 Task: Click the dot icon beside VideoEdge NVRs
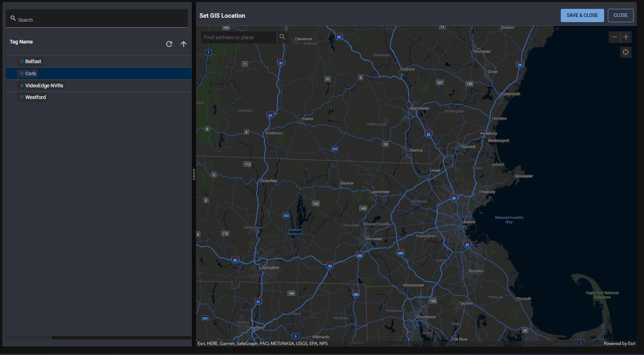(x=22, y=86)
